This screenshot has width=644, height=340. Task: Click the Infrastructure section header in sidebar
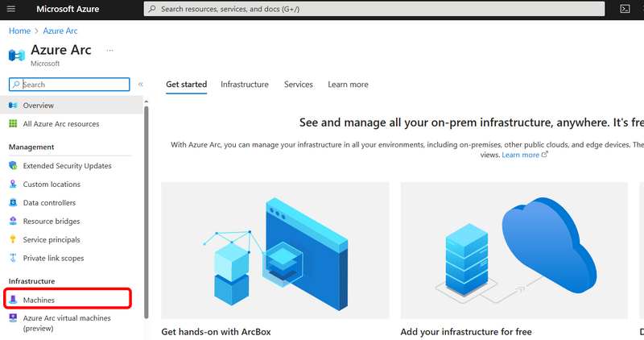[31, 281]
